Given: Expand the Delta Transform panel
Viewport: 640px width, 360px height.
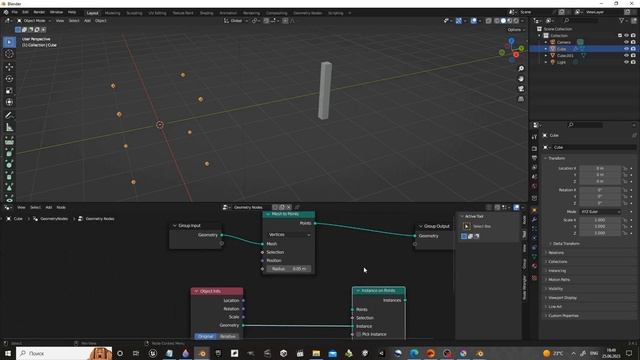Looking at the screenshot, I should 566,244.
